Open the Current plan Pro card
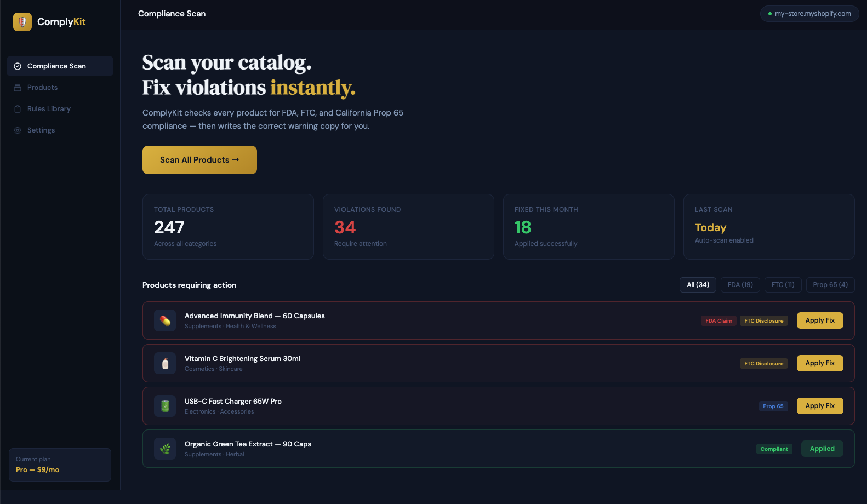The height and width of the screenshot is (504, 867). [60, 465]
